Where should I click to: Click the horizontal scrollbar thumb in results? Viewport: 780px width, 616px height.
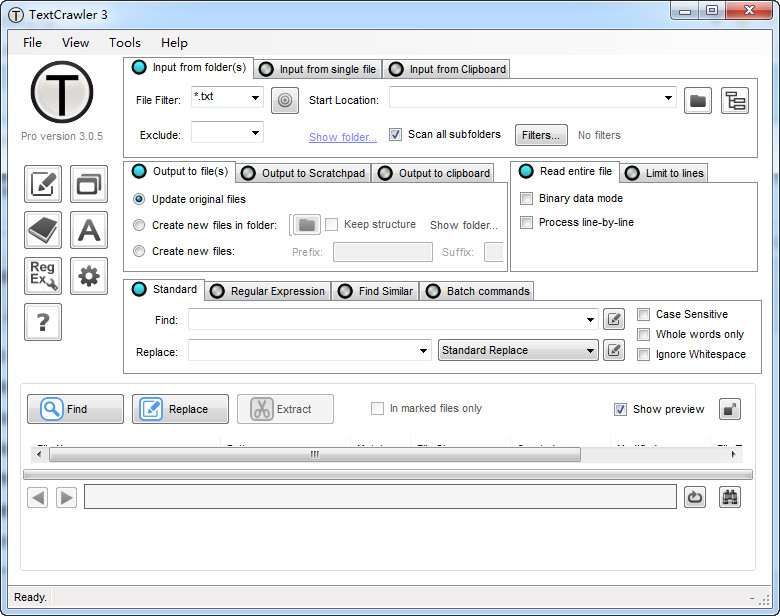(315, 454)
